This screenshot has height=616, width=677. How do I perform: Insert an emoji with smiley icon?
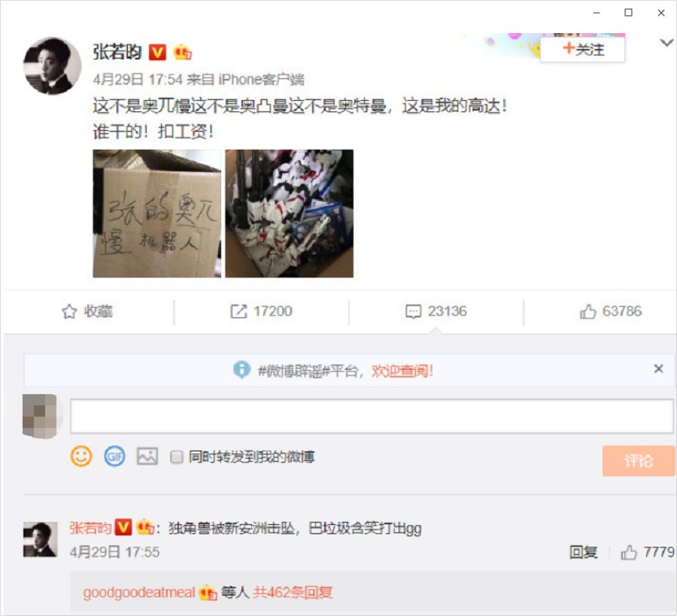coord(81,457)
